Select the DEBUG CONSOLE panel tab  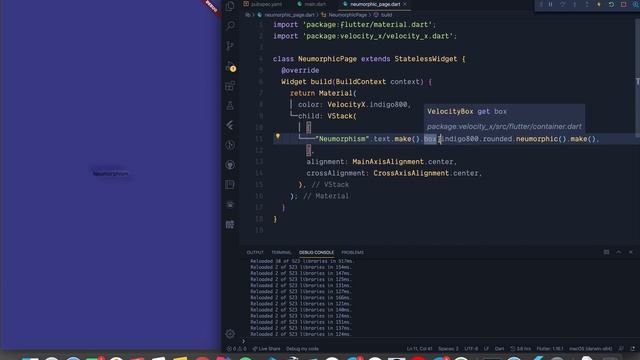316,252
